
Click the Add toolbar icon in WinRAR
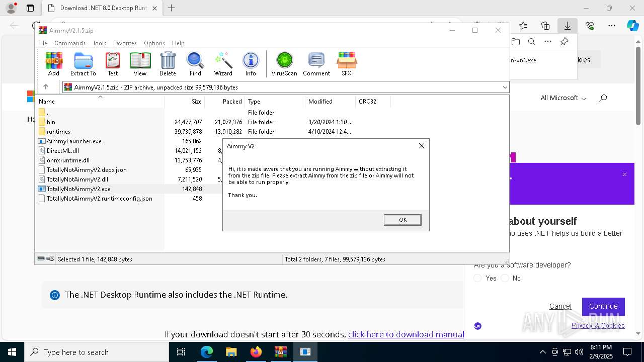click(x=54, y=64)
